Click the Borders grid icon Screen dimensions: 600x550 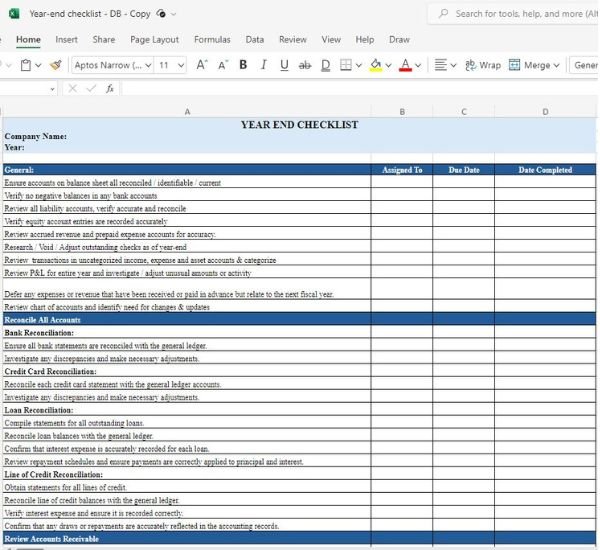click(346, 65)
